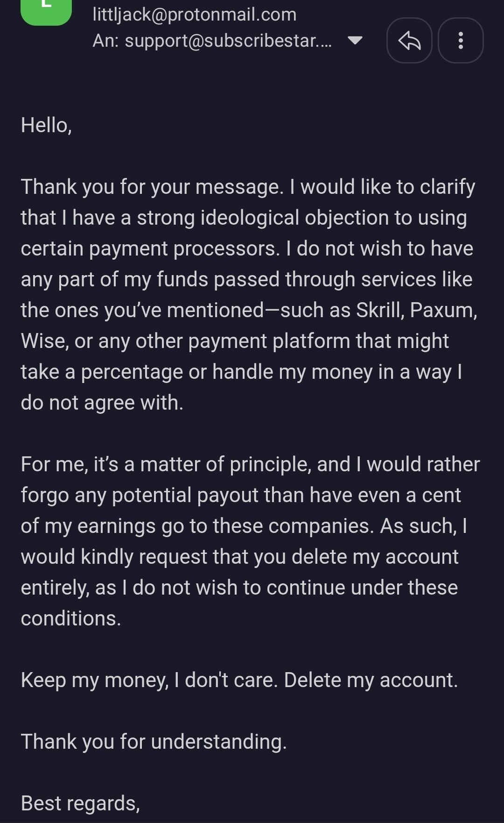Tap sender address littljack@protonmail.com
This screenshot has height=823, width=504.
(195, 14)
